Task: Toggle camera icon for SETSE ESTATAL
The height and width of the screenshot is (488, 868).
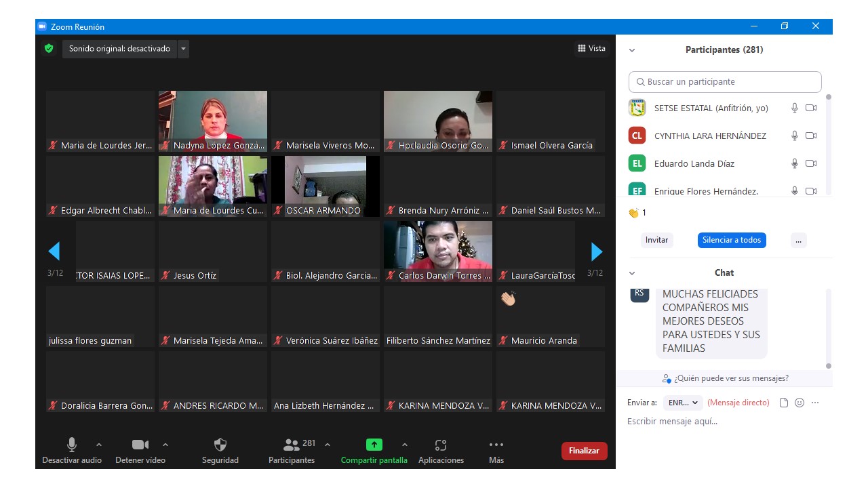Action: (x=811, y=108)
